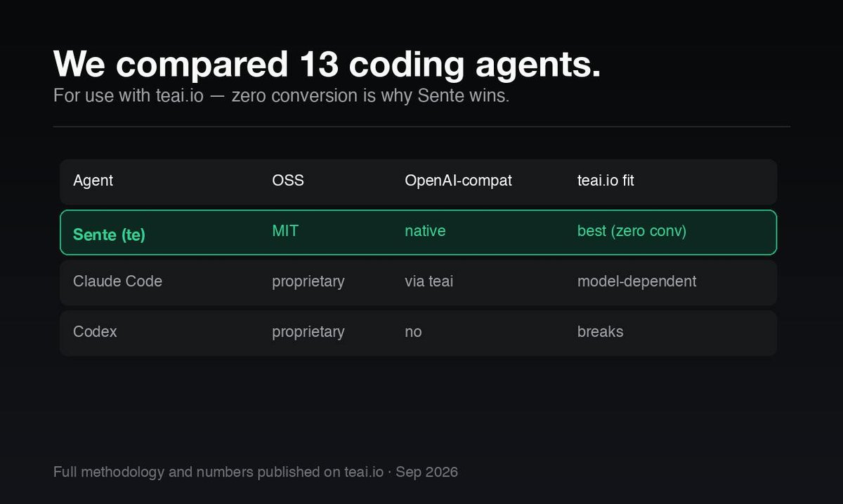Viewport: 843px width, 504px height.
Task: Click the subtitle about zero conversion
Action: click(x=281, y=96)
